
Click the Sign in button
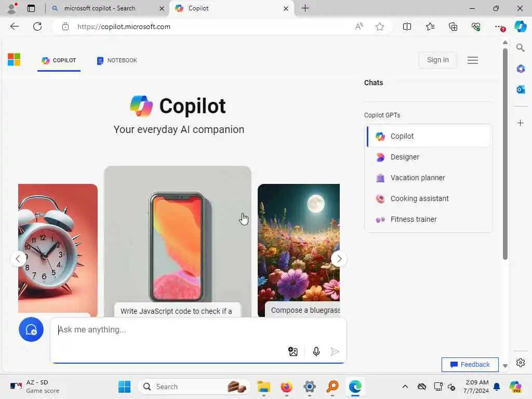[437, 60]
